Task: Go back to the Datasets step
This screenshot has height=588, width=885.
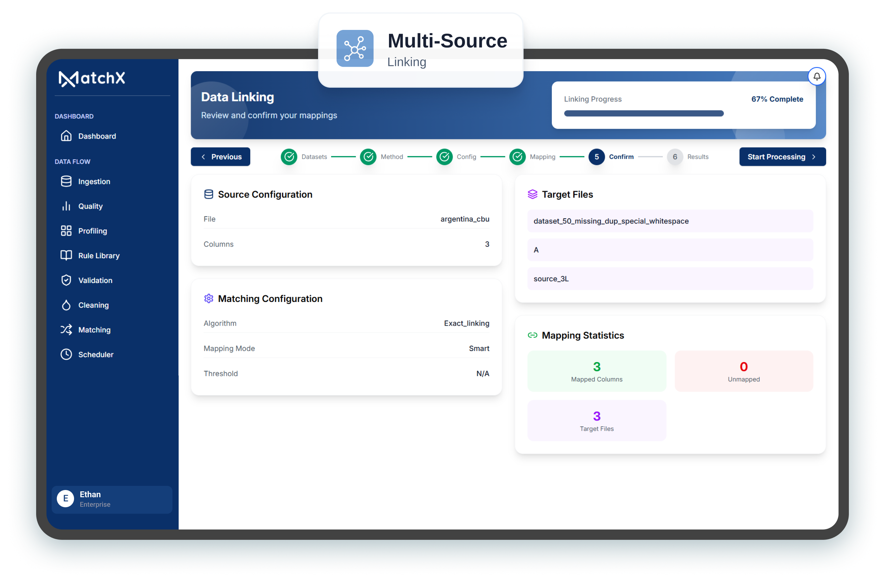Action: [289, 157]
